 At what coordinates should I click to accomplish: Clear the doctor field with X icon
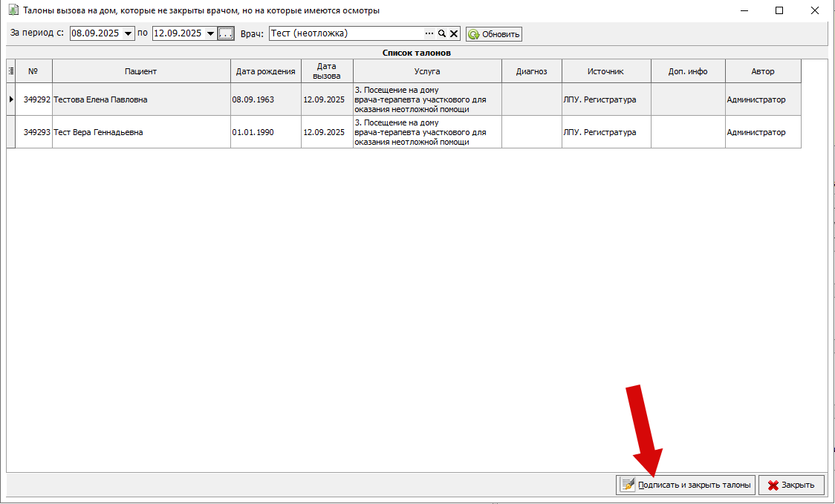point(453,33)
